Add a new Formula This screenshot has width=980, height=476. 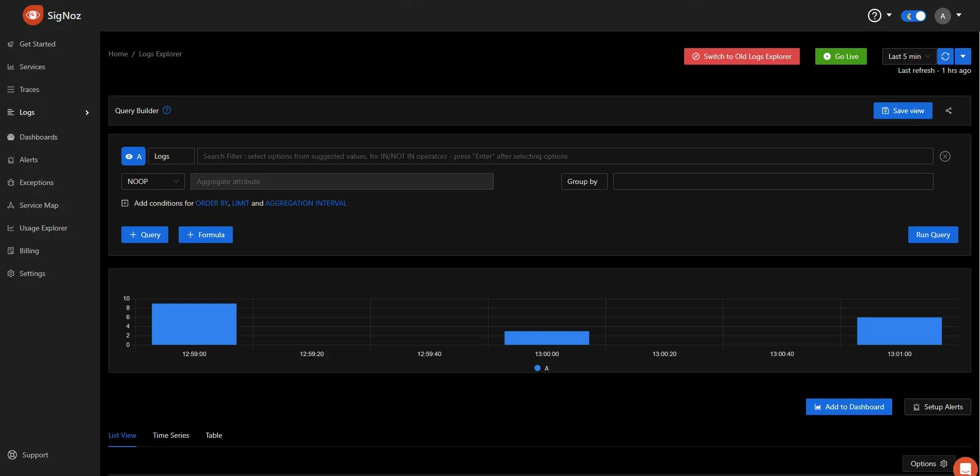pyautogui.click(x=206, y=235)
